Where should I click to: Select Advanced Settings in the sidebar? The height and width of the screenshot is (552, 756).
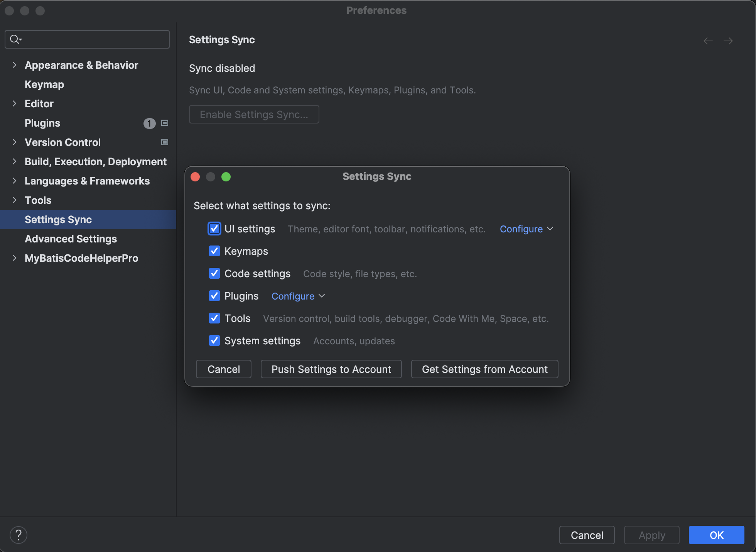click(x=71, y=239)
